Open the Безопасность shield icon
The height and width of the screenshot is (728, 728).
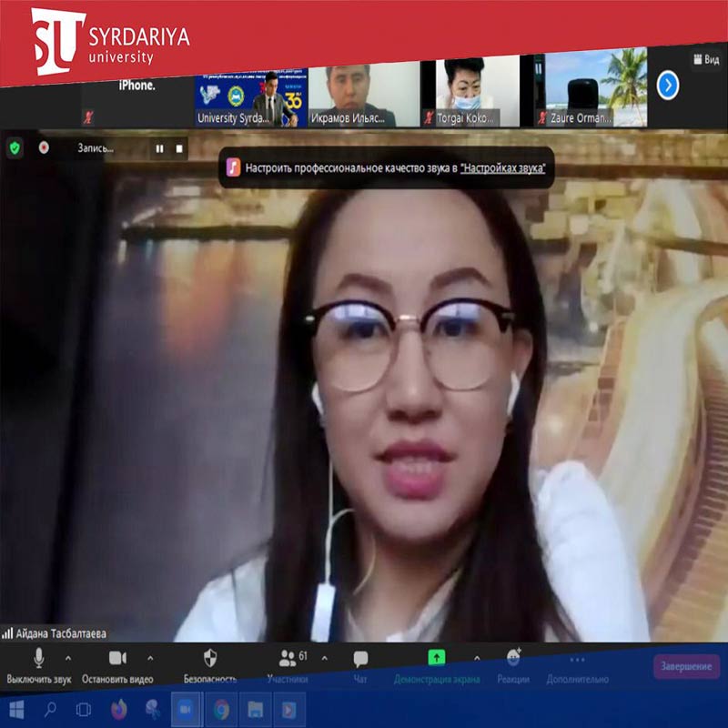coord(210,664)
